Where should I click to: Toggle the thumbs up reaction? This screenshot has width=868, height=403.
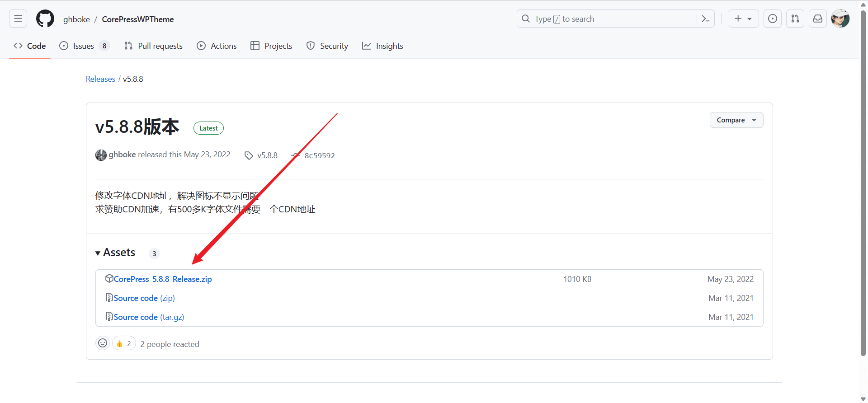pyautogui.click(x=124, y=344)
